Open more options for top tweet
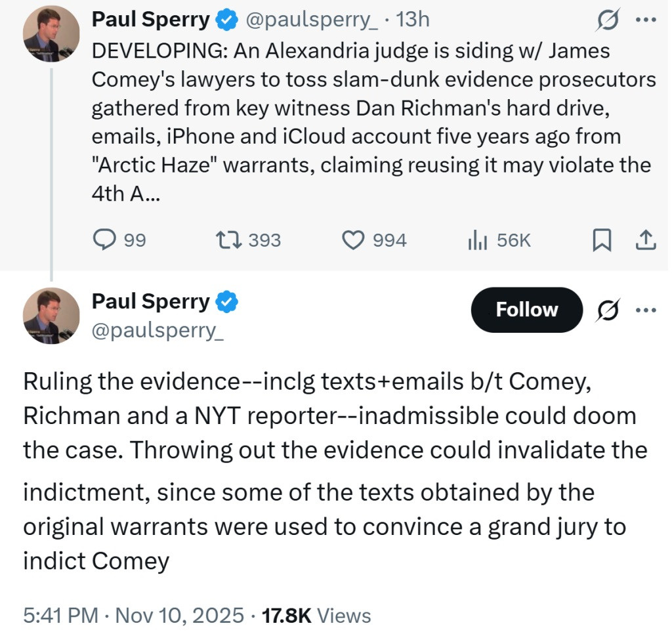This screenshot has width=672, height=638. pos(646,20)
